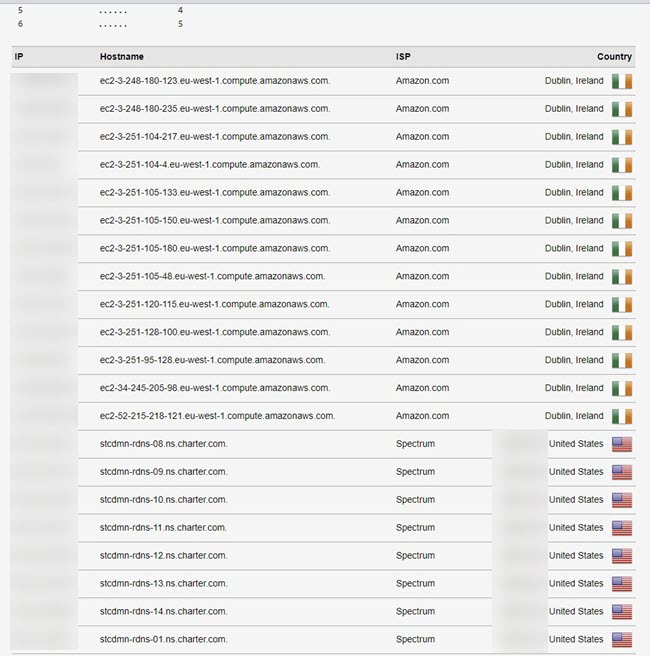
Task: Select hostname ec2-3-251-105-180.eu-west-1.compute.amazonaws.com.
Action: pos(215,249)
